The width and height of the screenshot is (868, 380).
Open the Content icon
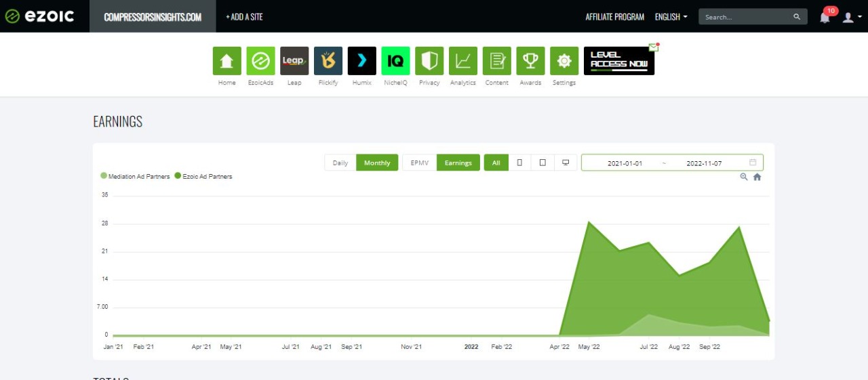(x=497, y=61)
